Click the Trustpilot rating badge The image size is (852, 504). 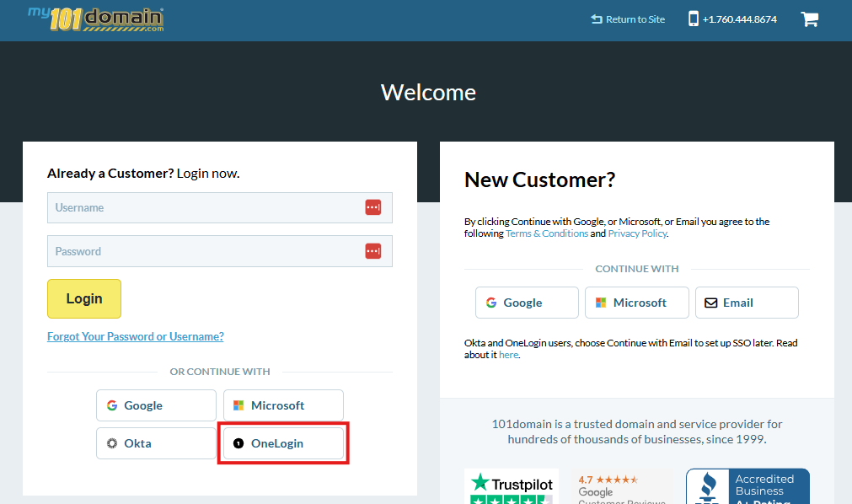511,486
